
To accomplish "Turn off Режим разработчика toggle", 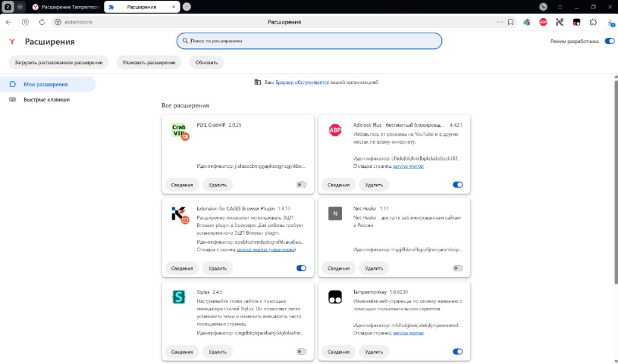I will point(610,41).
